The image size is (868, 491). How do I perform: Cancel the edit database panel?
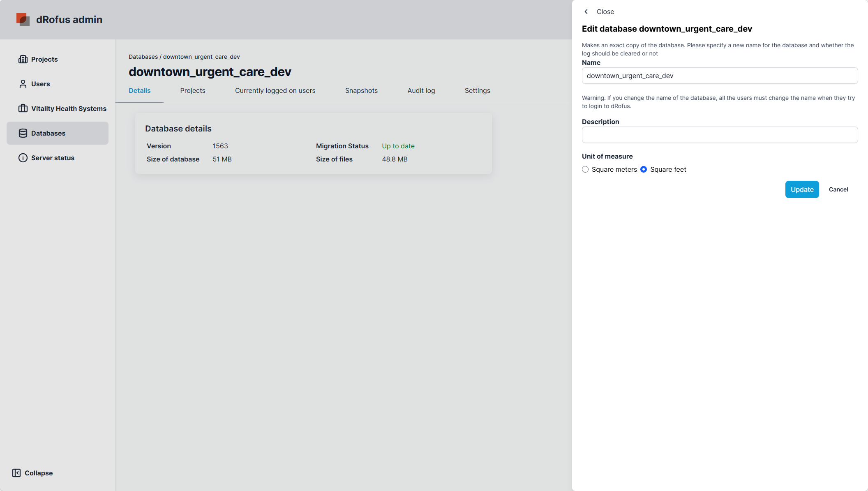[x=838, y=189]
